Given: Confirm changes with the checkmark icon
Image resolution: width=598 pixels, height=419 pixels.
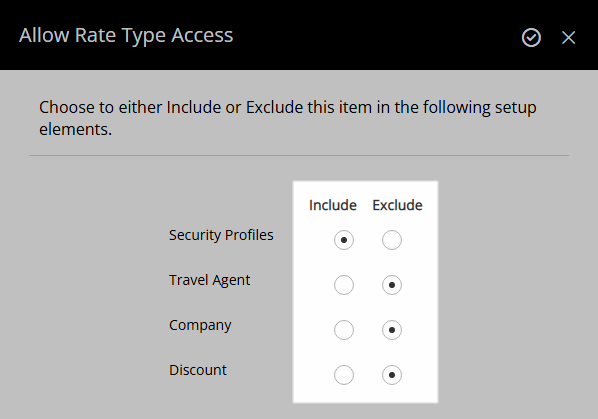Looking at the screenshot, I should (531, 37).
